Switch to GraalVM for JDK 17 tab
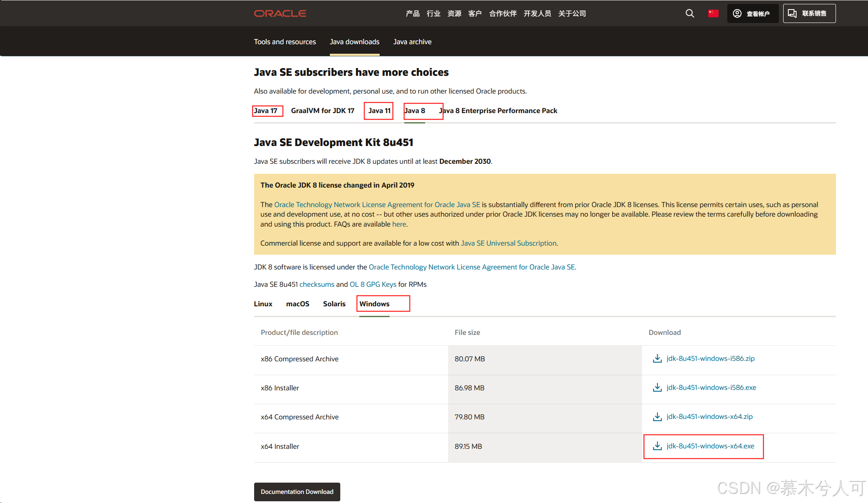 point(323,110)
